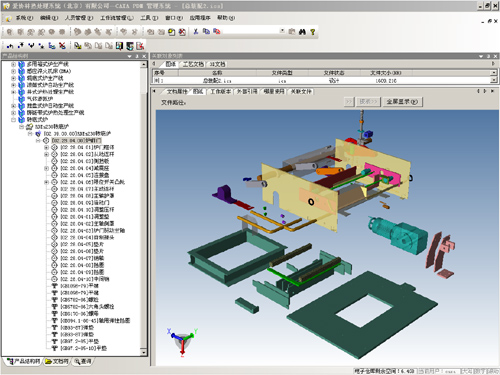Open the 工具 menu

pos(148,18)
